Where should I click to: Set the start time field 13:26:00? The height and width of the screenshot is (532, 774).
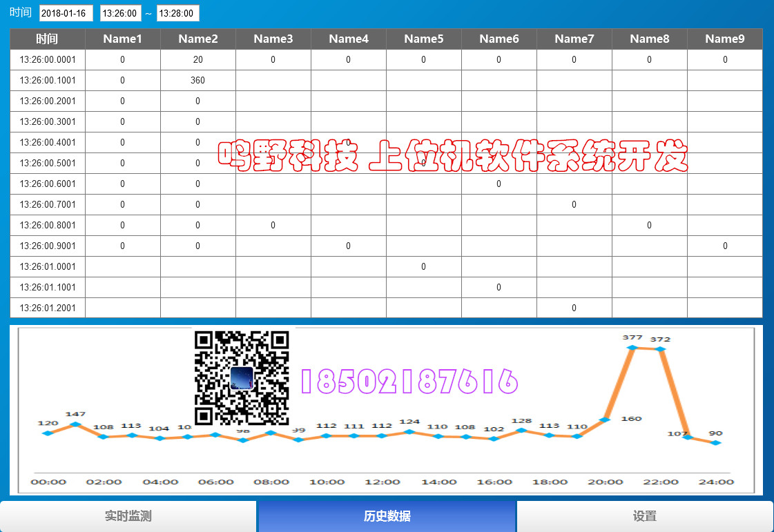tap(120, 13)
